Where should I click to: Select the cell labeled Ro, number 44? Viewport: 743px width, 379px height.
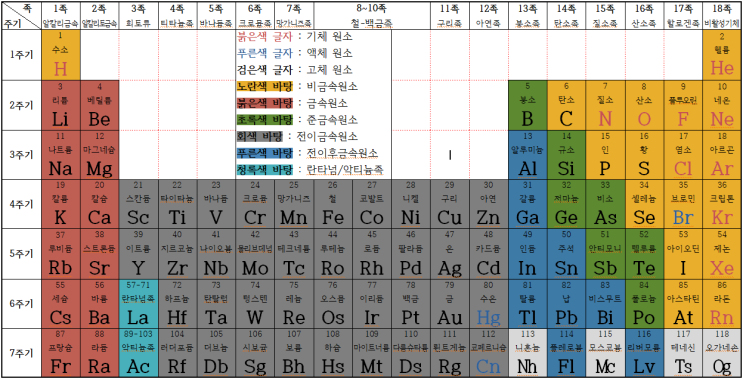click(333, 254)
